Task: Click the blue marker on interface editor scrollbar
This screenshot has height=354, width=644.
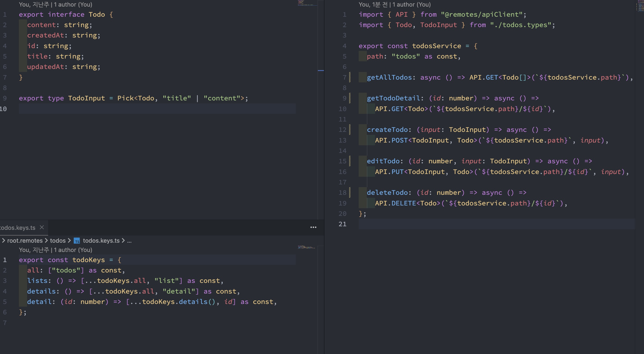Action: [x=321, y=71]
